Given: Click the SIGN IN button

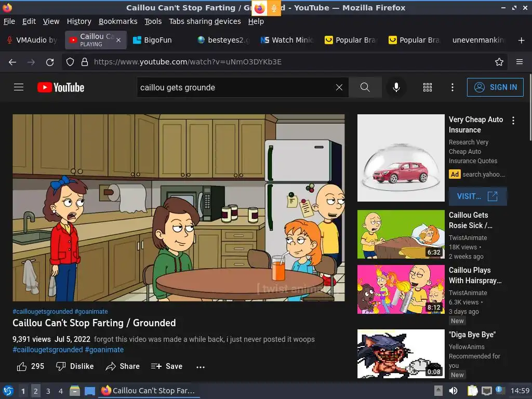Looking at the screenshot, I should pos(495,87).
